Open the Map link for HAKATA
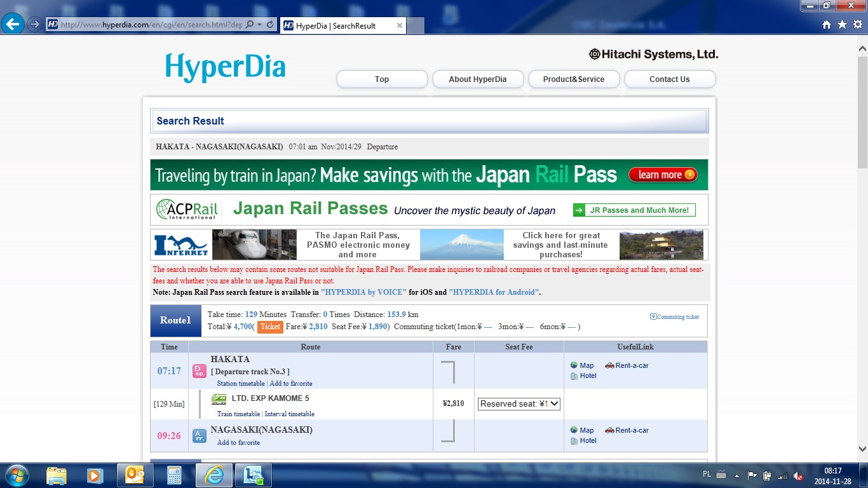 (582, 365)
